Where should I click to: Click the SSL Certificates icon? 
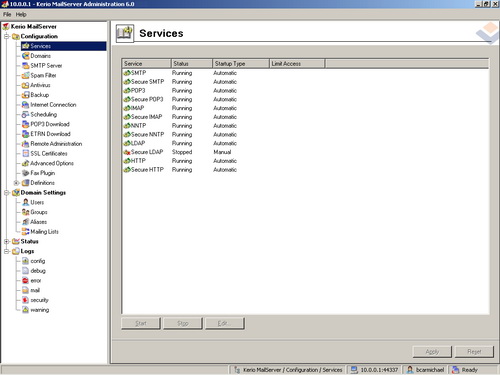[x=25, y=154]
